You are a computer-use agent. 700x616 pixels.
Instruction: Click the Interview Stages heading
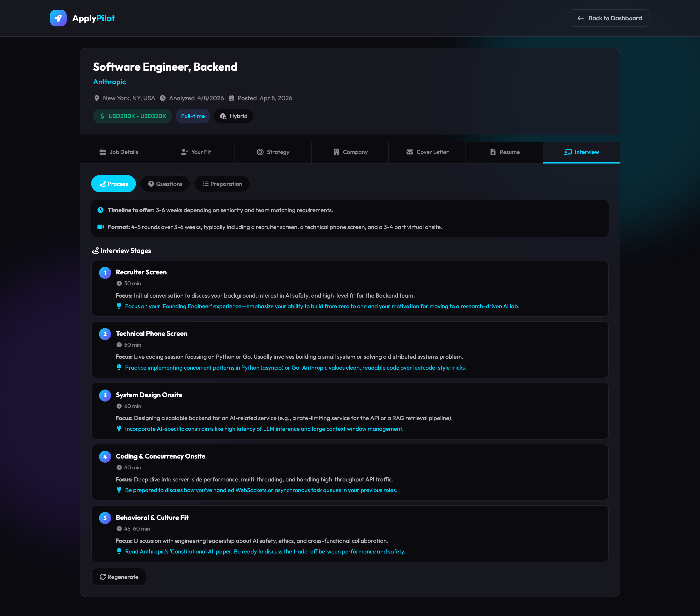126,251
